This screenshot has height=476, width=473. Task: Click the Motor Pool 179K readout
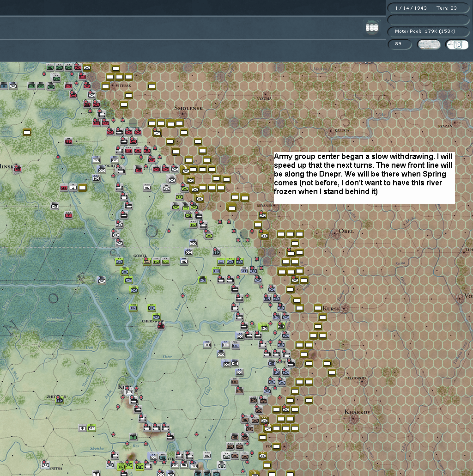pos(428,31)
